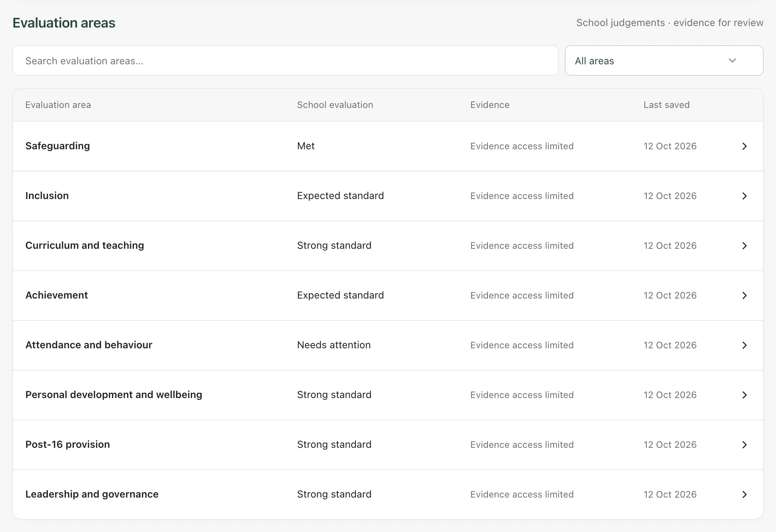Screen dimensions: 776x532
Task: Click the Evaluation areas page heading
Action: (64, 23)
